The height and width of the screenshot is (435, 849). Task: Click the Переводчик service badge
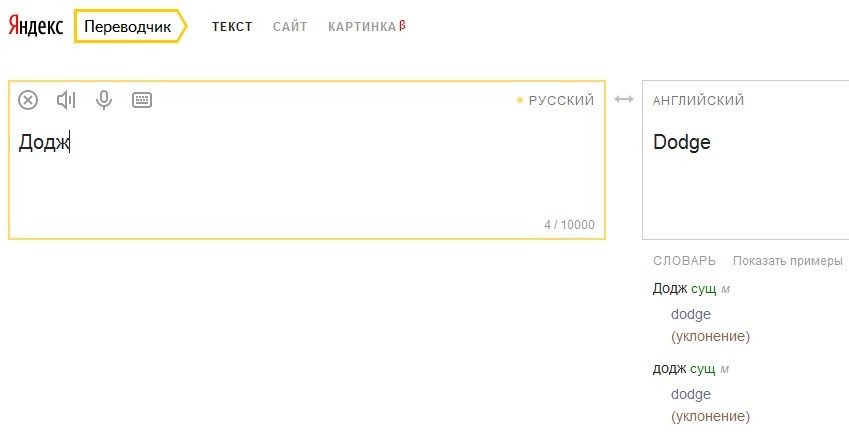[x=130, y=26]
